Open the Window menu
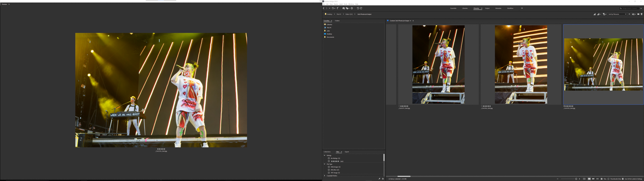 click(x=351, y=4)
